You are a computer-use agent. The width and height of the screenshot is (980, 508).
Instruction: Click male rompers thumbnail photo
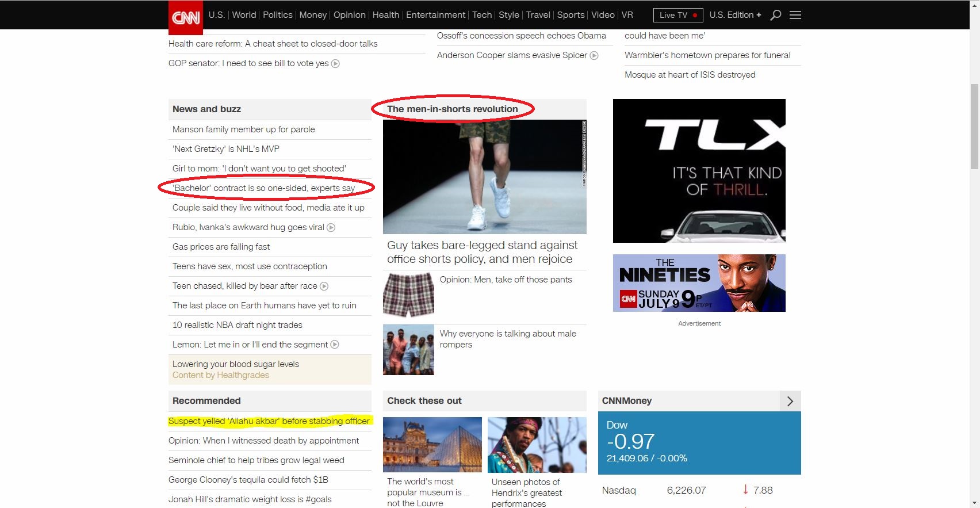pos(408,349)
